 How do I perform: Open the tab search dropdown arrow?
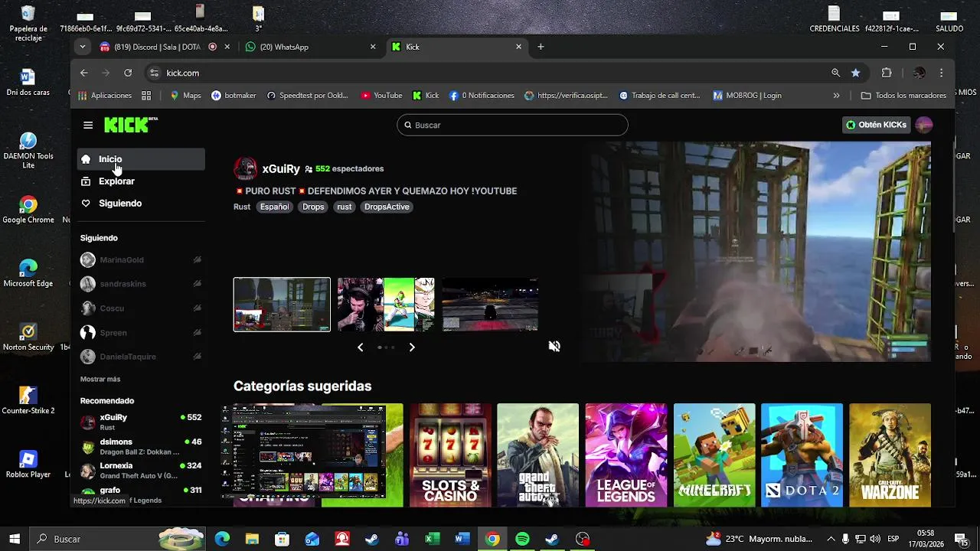(82, 47)
